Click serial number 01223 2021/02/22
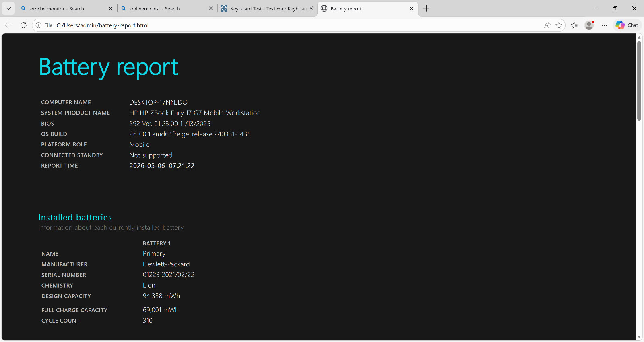The width and height of the screenshot is (644, 342). tap(169, 275)
